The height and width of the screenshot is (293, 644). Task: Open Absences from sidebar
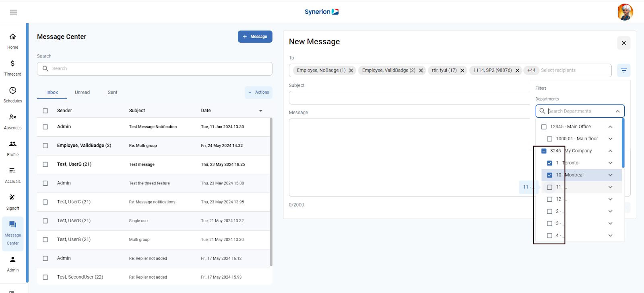coord(13,122)
